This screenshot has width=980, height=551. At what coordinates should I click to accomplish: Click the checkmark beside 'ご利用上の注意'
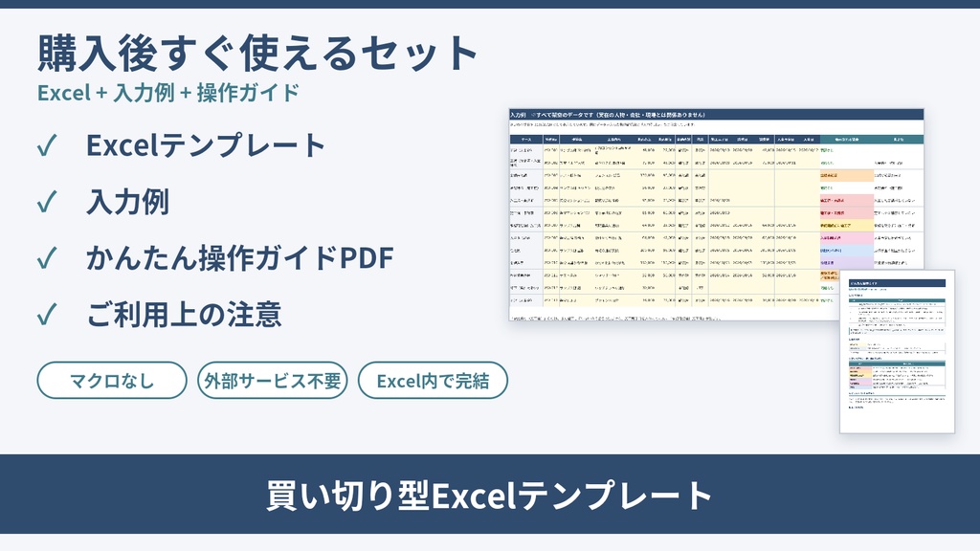(x=48, y=314)
